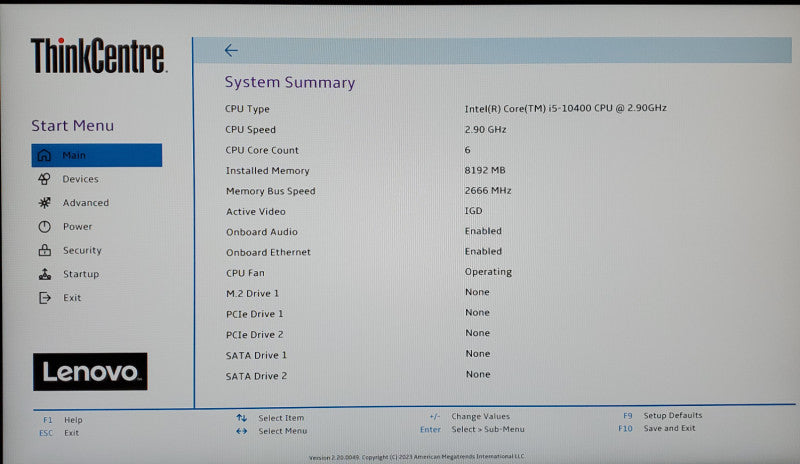Click F1 Help at bottom
Image resolution: width=800 pixels, height=464 pixels.
pos(63,420)
